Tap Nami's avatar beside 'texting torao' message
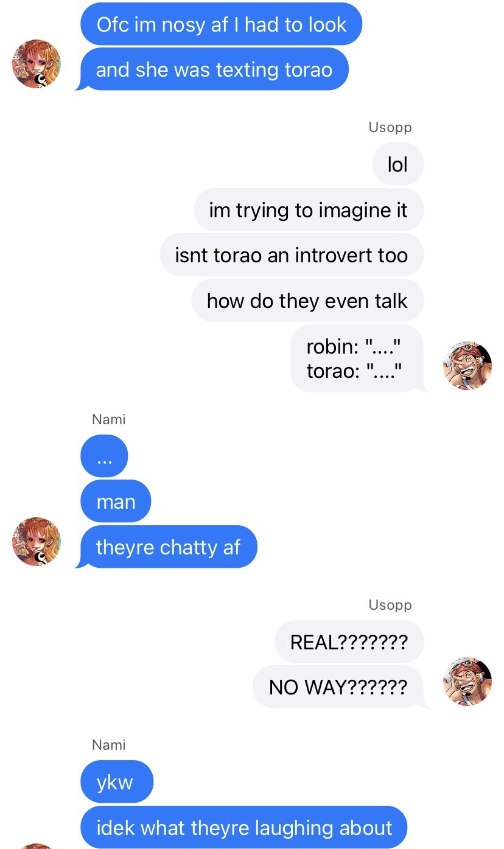504x849 pixels. coord(37,64)
